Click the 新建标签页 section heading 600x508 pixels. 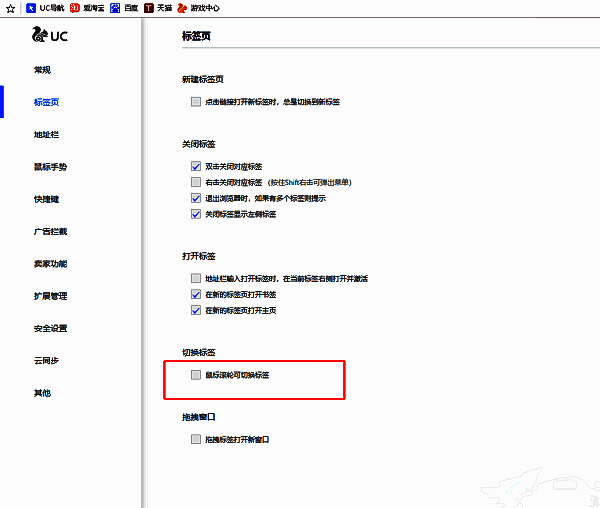click(203, 79)
